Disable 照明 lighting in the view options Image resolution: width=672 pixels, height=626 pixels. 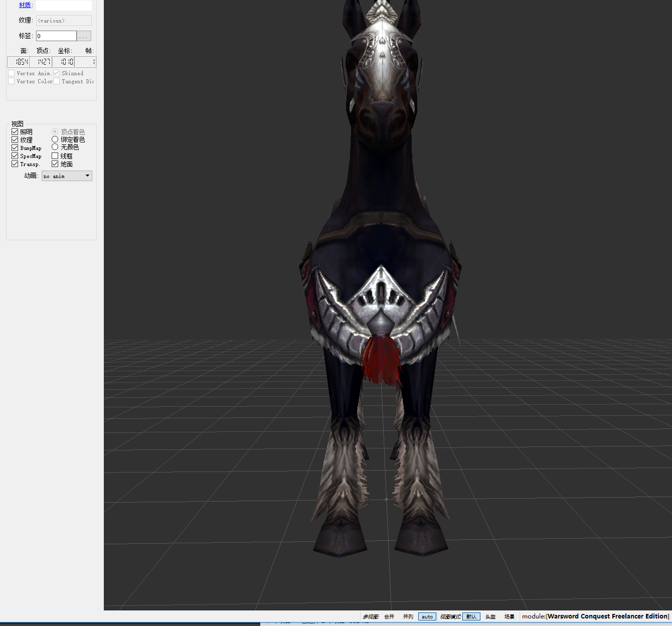click(15, 132)
